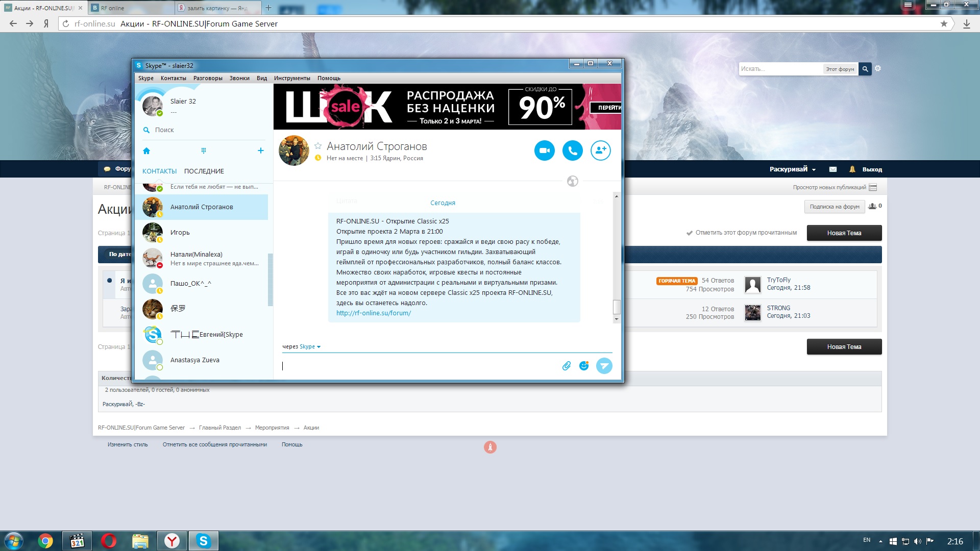Click the forum search magnifier button

pyautogui.click(x=865, y=69)
